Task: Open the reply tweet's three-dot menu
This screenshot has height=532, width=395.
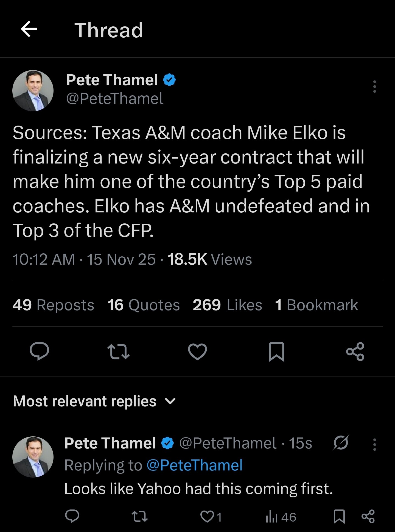Action: (374, 444)
